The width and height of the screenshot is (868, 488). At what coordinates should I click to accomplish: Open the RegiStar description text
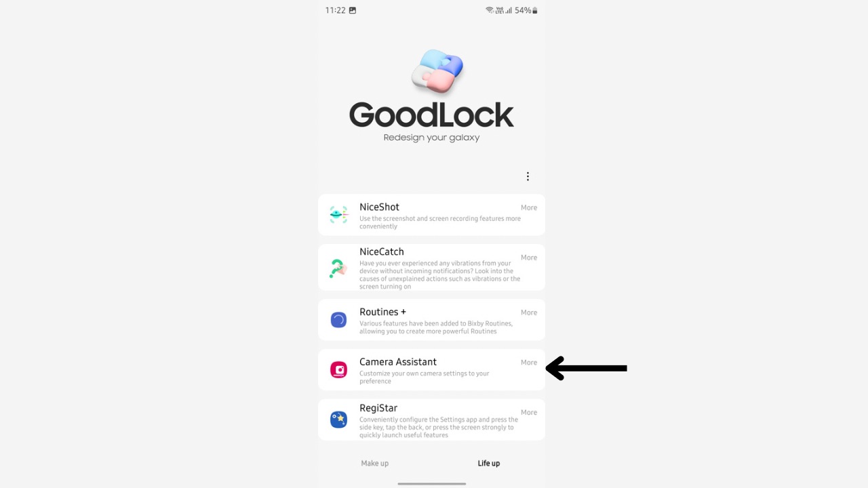[439, 427]
